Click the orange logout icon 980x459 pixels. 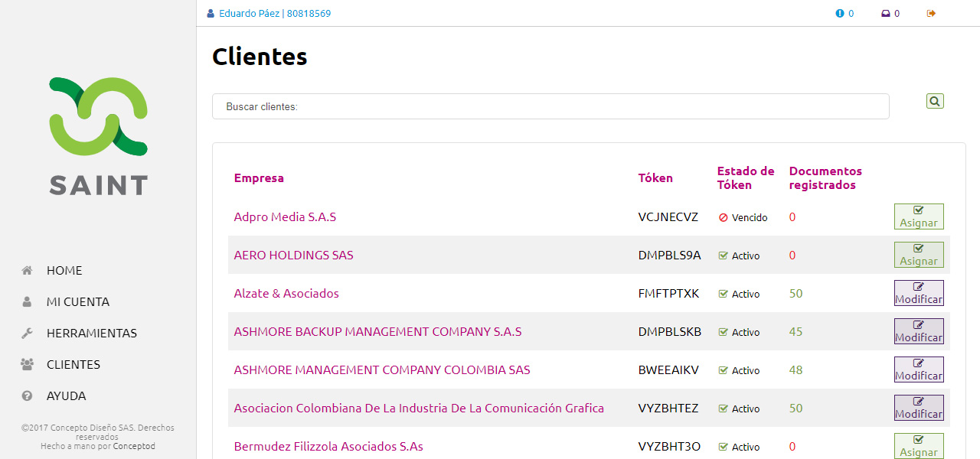[x=931, y=14]
